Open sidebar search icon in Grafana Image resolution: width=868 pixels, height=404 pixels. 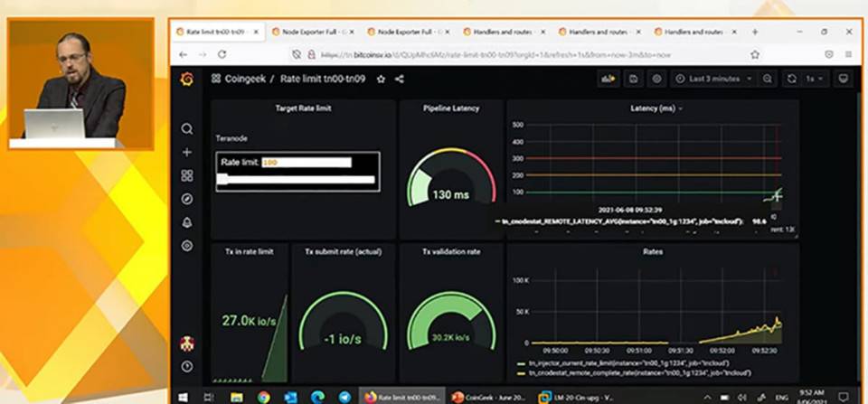pos(187,129)
